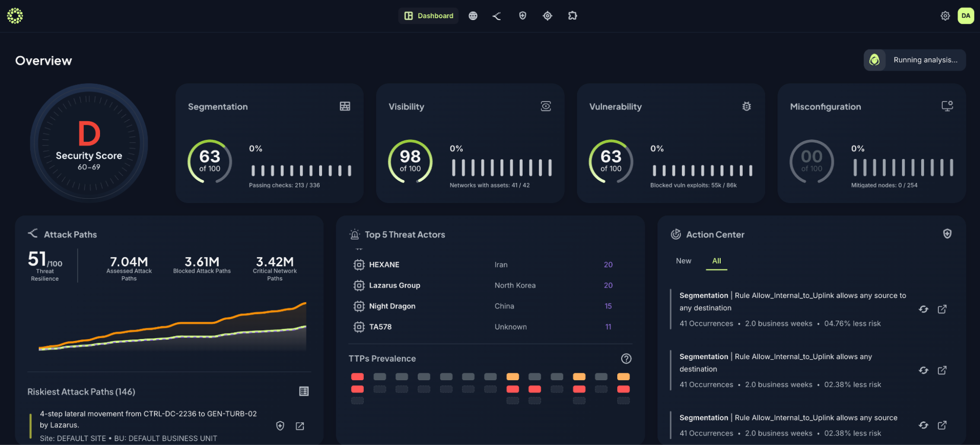This screenshot has height=445, width=980.
Task: Click the Segmentation panel grid icon
Action: (346, 106)
